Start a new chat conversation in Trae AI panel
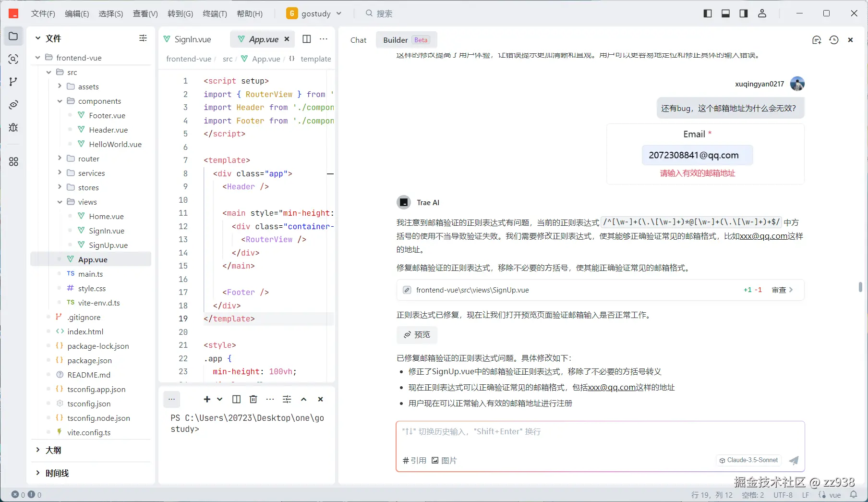Screen dimensions: 868x502 pos(817,40)
